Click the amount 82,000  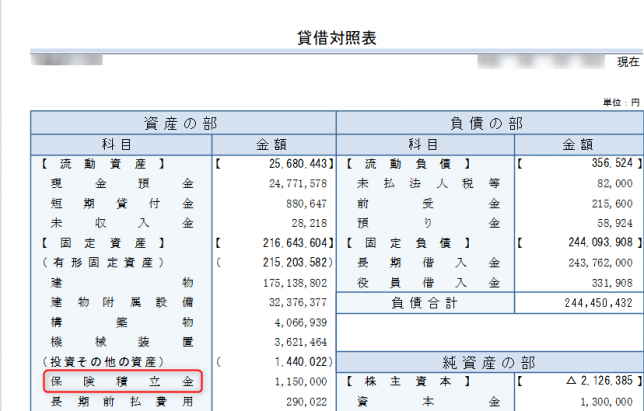615,184
